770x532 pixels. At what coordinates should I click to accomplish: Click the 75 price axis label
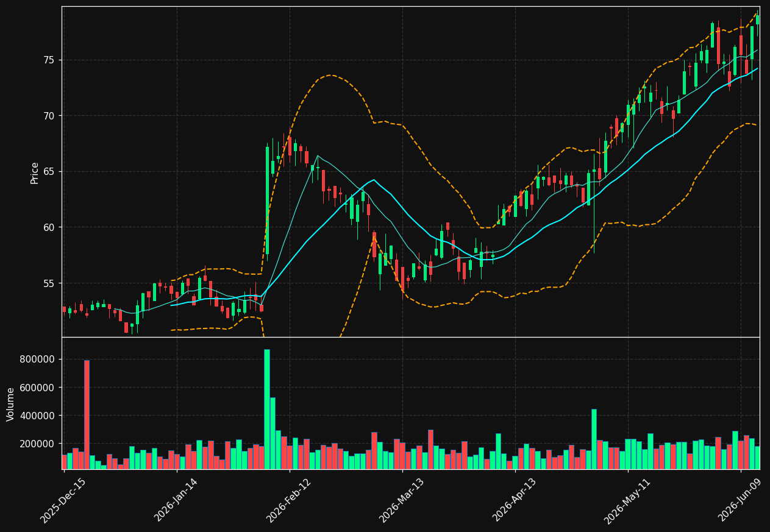[x=49, y=60]
